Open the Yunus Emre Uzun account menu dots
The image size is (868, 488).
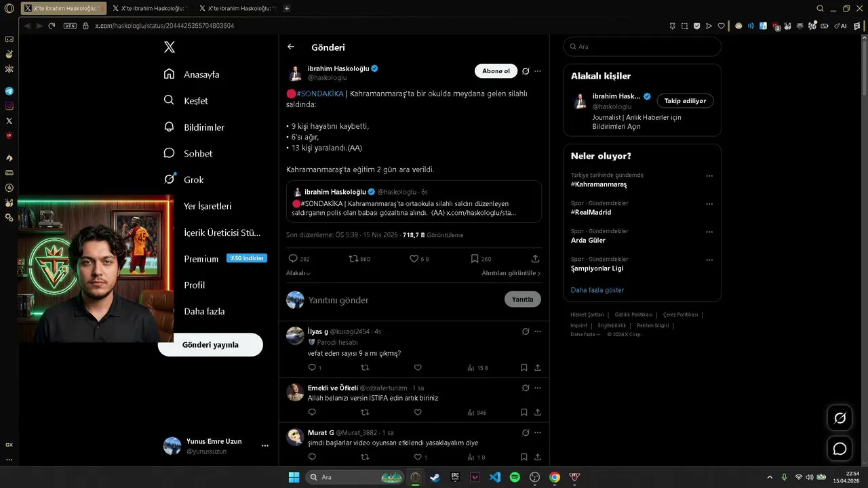coord(265,446)
